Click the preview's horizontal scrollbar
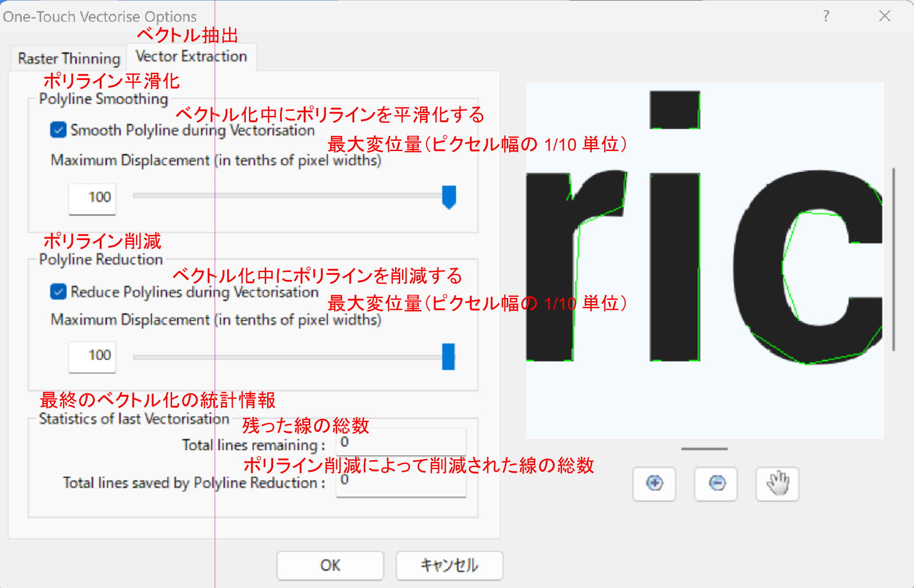Screen dimensions: 914x588 click(704, 449)
